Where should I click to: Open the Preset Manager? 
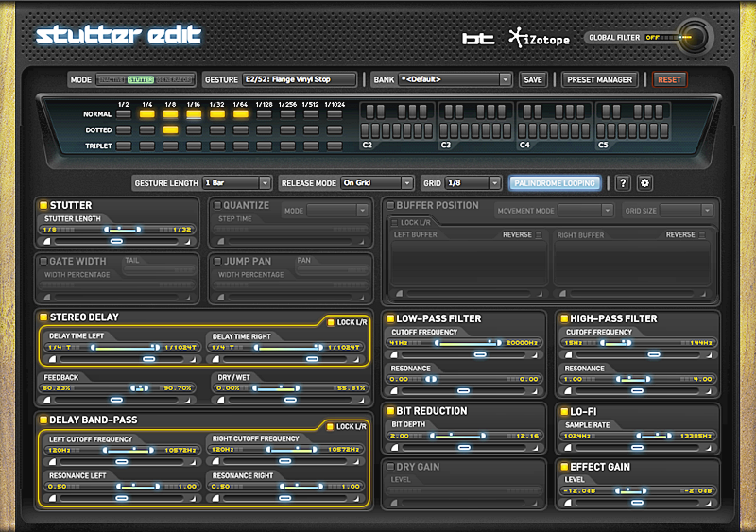pos(599,79)
